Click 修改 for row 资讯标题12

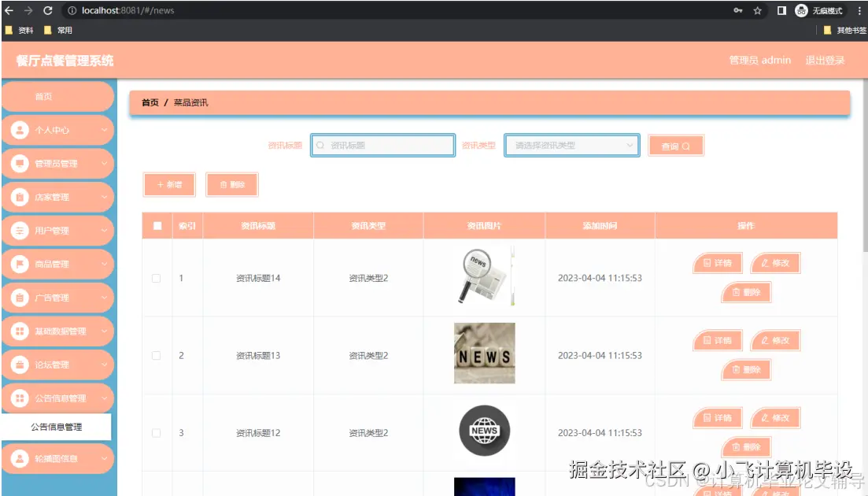pyautogui.click(x=775, y=418)
